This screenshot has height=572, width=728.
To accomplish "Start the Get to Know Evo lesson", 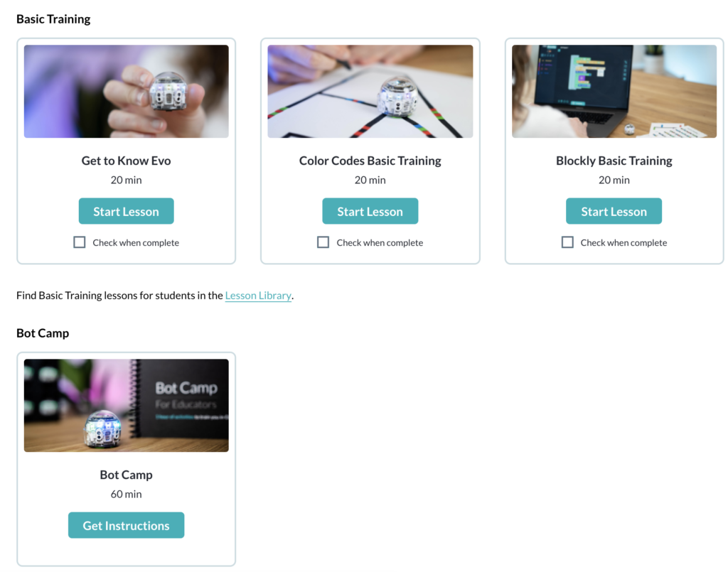I will point(127,211).
